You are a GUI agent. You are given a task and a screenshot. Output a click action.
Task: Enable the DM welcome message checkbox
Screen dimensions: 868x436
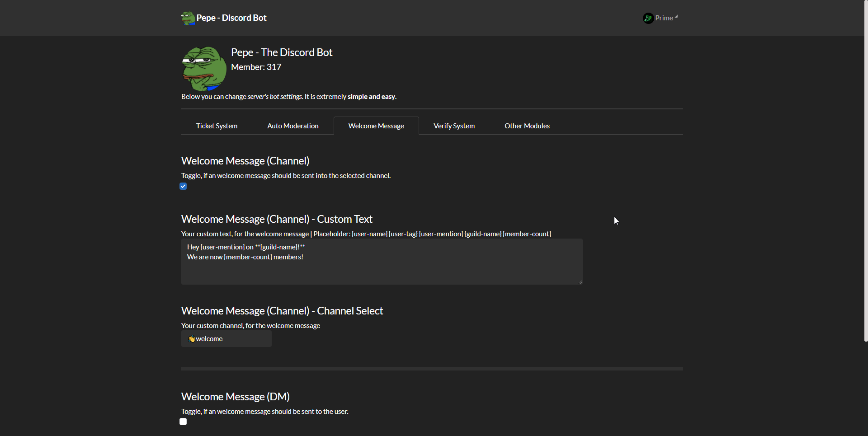(x=183, y=422)
